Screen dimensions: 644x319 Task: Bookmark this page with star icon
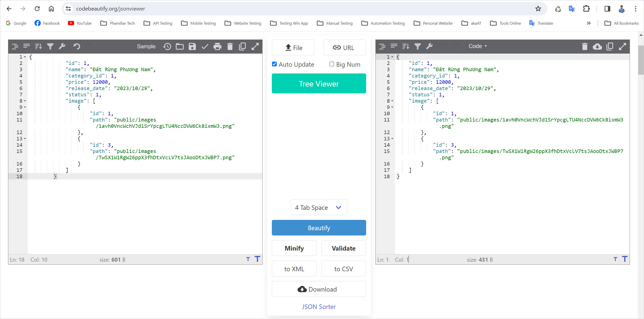click(538, 9)
